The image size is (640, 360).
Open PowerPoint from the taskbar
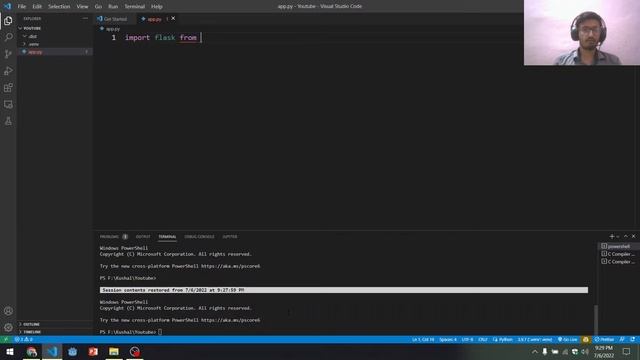point(93,351)
